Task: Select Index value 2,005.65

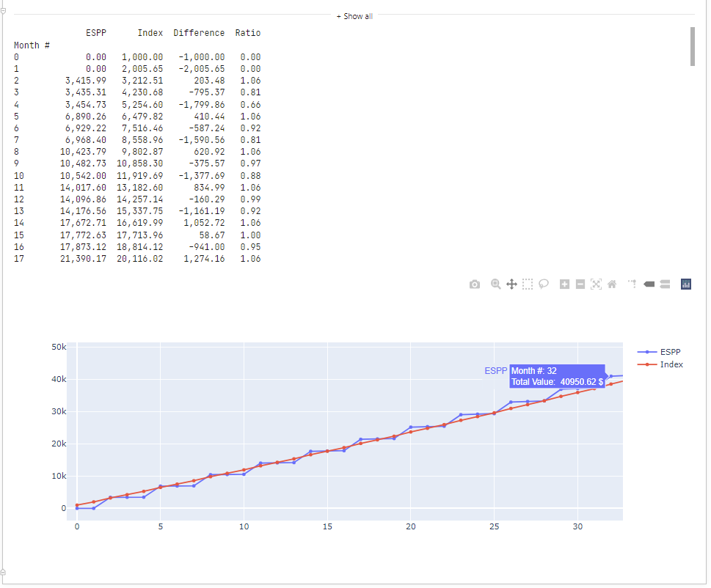Action: (x=142, y=69)
